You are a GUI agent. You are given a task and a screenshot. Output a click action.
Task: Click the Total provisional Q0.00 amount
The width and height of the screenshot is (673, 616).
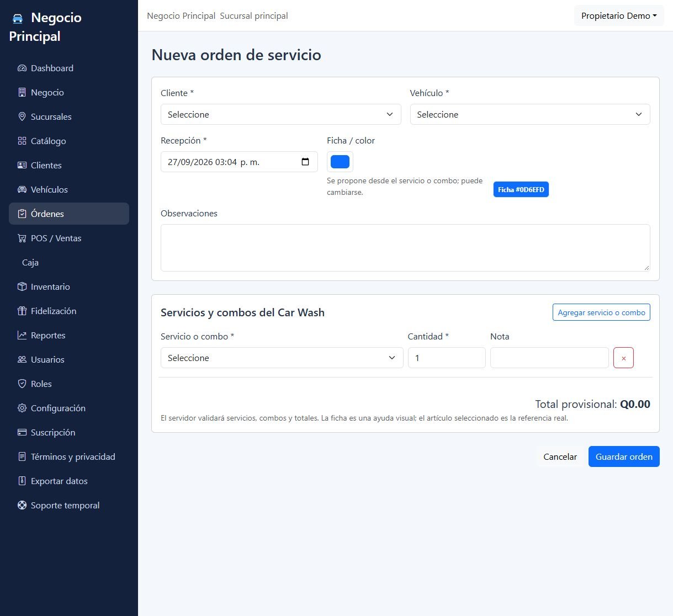[635, 404]
